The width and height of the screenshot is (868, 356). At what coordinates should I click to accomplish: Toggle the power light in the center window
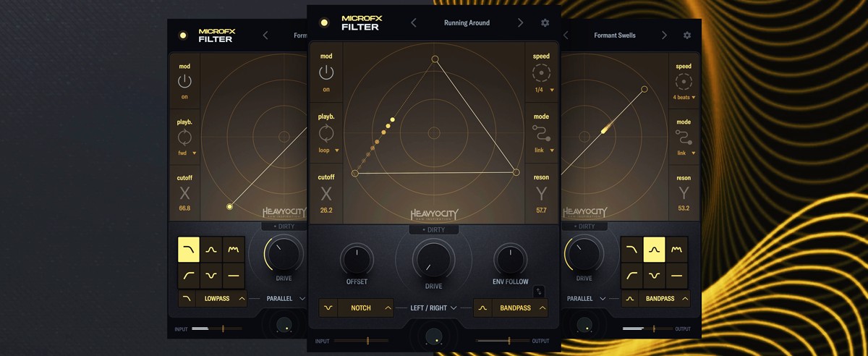click(324, 23)
